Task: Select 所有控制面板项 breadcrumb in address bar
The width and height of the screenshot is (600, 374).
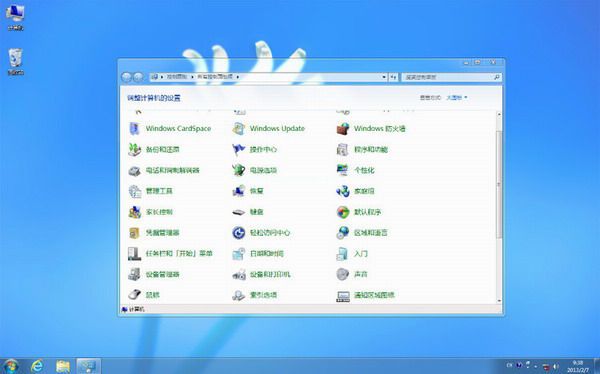Action: click(x=215, y=77)
